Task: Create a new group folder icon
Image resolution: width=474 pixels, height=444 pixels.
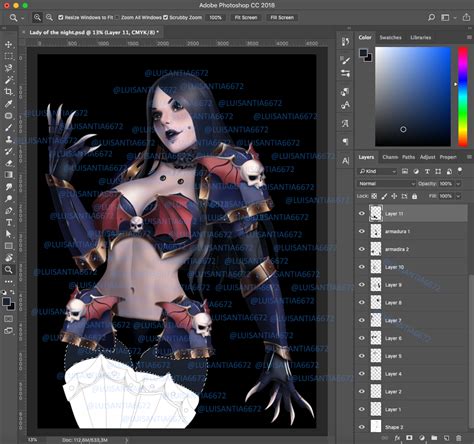Action: coord(434,438)
